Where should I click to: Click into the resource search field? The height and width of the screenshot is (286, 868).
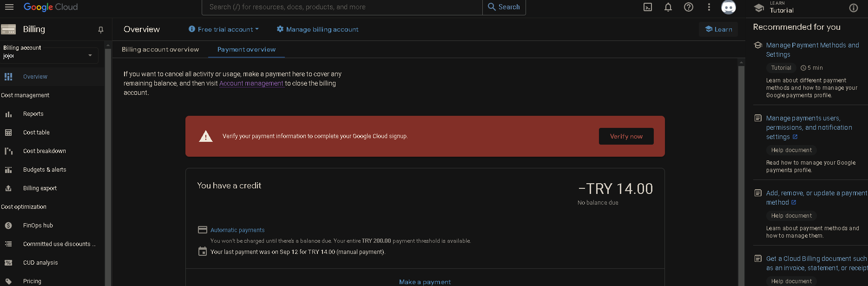[342, 7]
